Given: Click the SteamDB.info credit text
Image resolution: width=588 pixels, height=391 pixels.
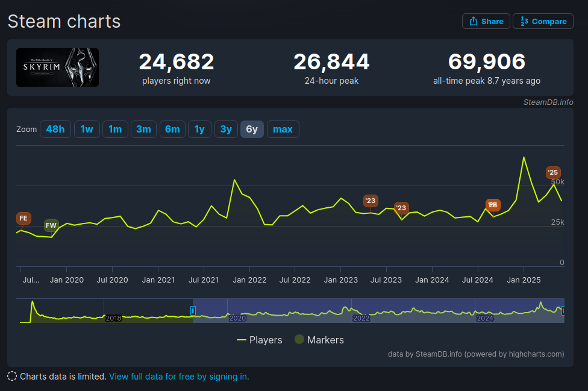Looking at the screenshot, I should tap(548, 102).
